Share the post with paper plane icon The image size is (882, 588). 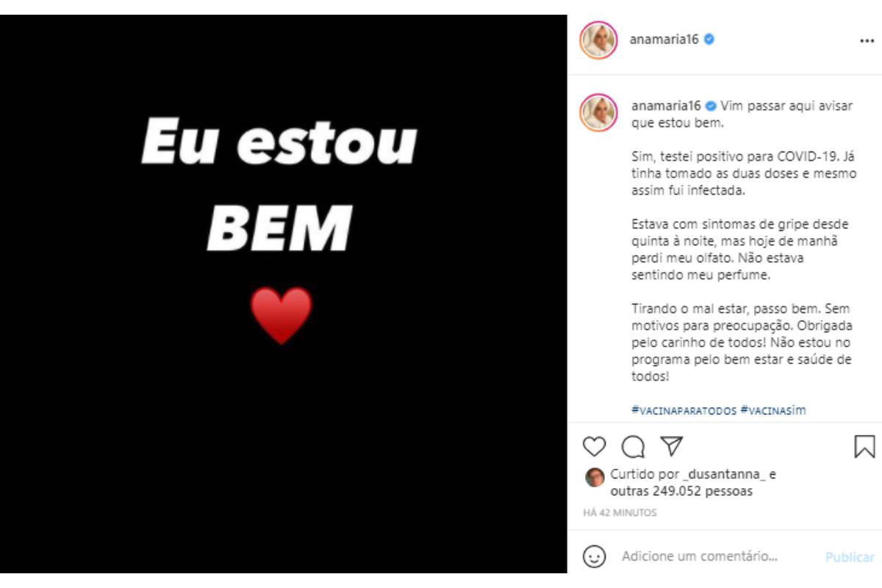pyautogui.click(x=672, y=445)
